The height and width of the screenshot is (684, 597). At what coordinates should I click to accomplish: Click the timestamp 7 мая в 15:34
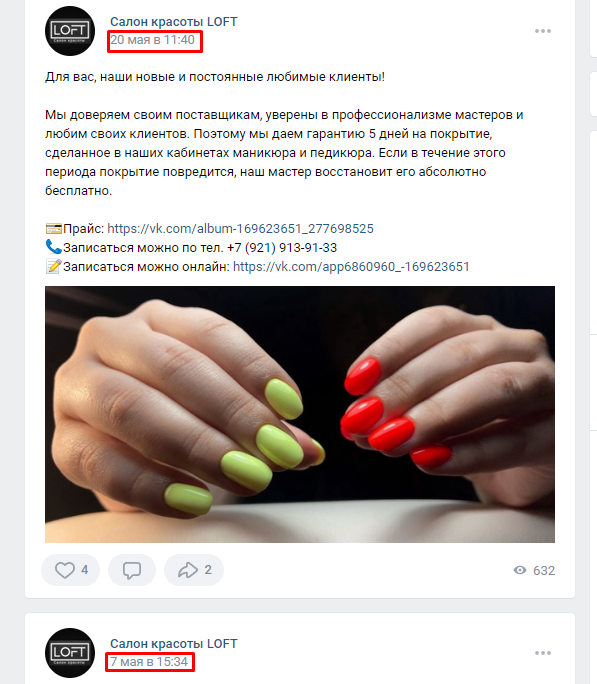[149, 662]
